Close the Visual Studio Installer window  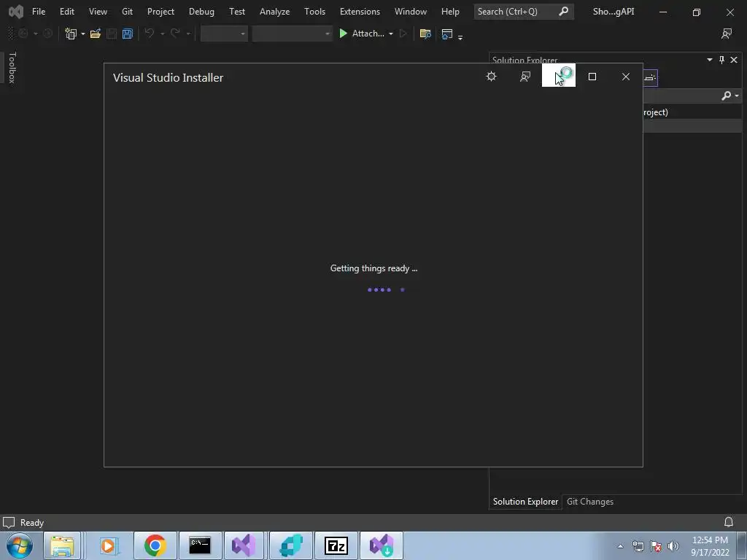(x=625, y=76)
